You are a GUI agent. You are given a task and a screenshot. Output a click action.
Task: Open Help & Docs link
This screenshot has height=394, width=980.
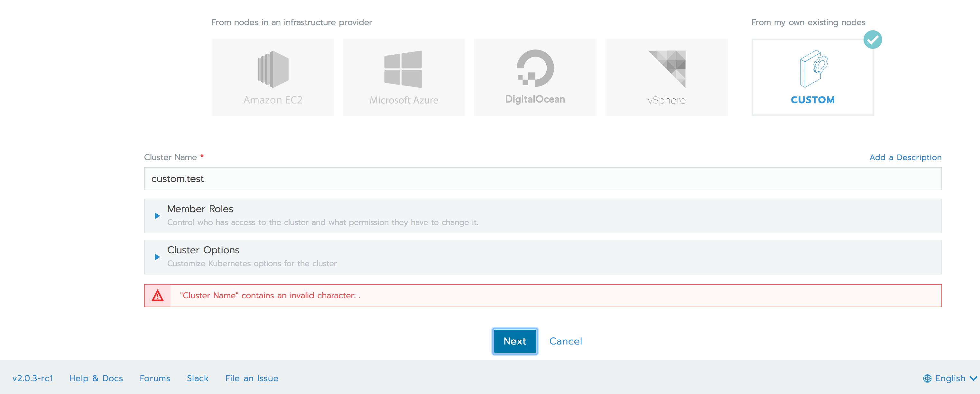[96, 379]
